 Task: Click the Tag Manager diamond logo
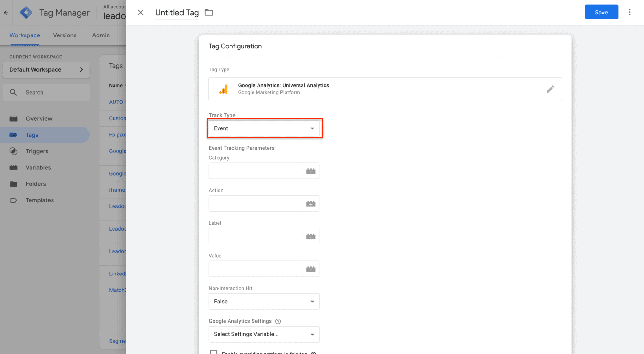point(26,12)
